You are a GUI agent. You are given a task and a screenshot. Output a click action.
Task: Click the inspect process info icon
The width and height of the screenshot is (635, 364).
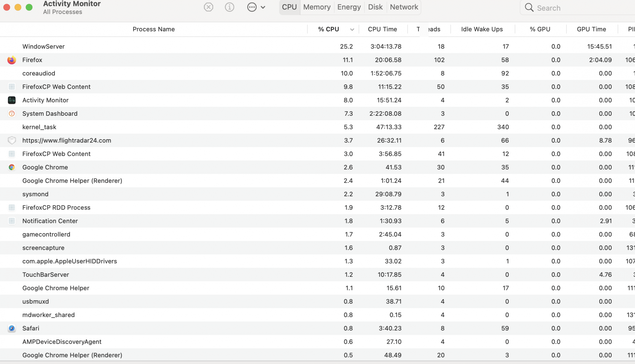pos(230,7)
